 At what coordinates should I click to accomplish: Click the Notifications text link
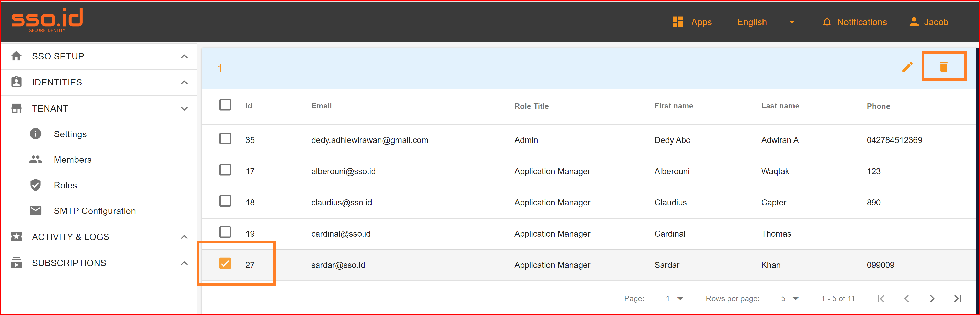pyautogui.click(x=862, y=22)
